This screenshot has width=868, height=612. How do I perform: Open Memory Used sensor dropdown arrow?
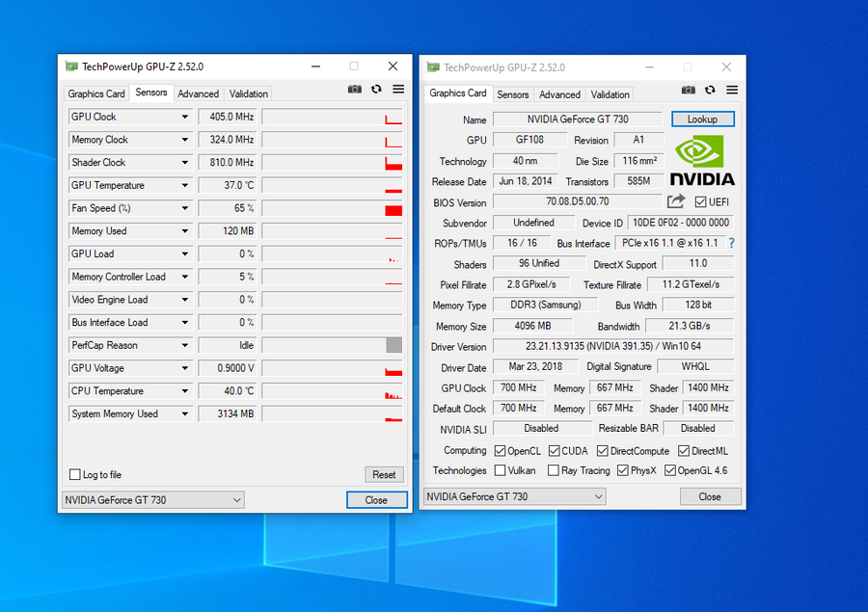pos(185,230)
